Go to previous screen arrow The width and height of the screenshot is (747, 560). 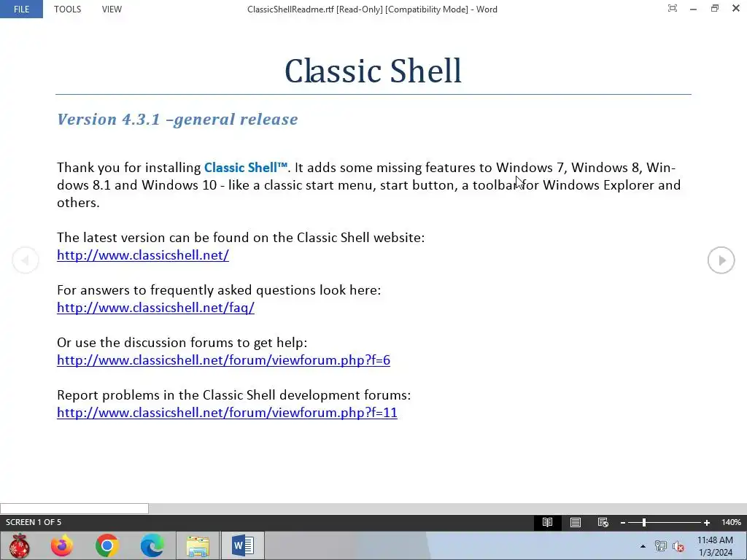point(26,260)
